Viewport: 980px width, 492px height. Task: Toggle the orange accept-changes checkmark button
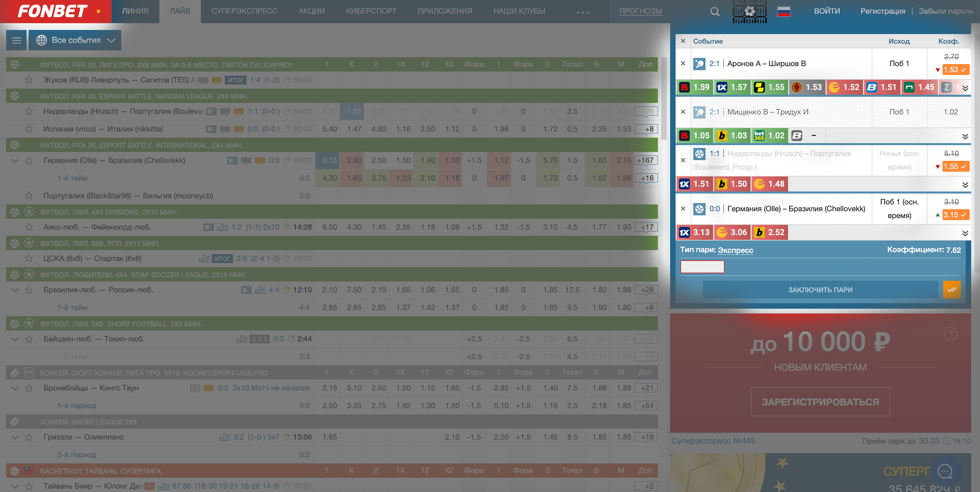952,290
